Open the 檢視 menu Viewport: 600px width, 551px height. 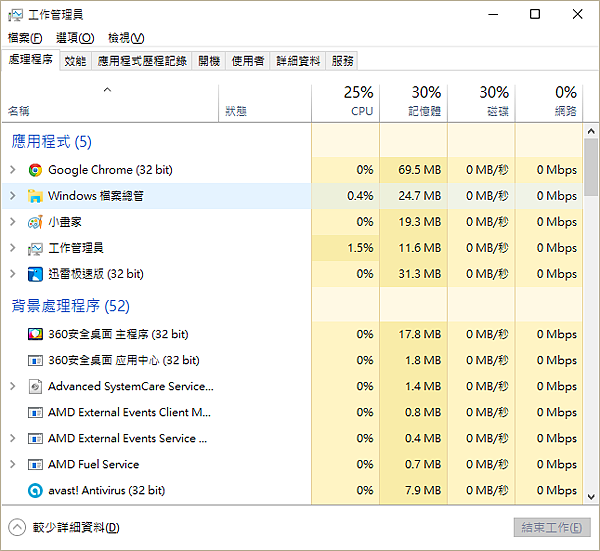pyautogui.click(x=126, y=38)
